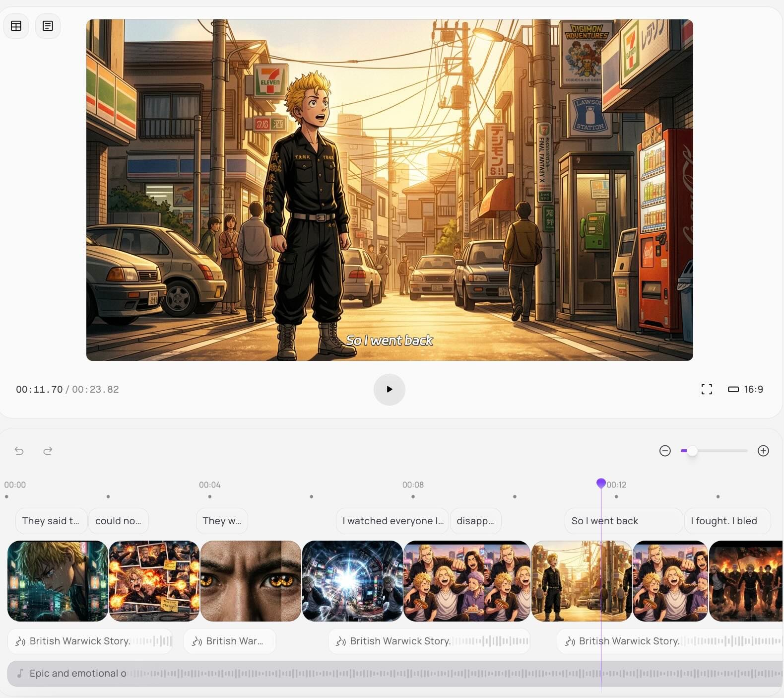Select the first British Warwick Story voice clip
Viewport: 784px width, 698px height.
(x=90, y=641)
